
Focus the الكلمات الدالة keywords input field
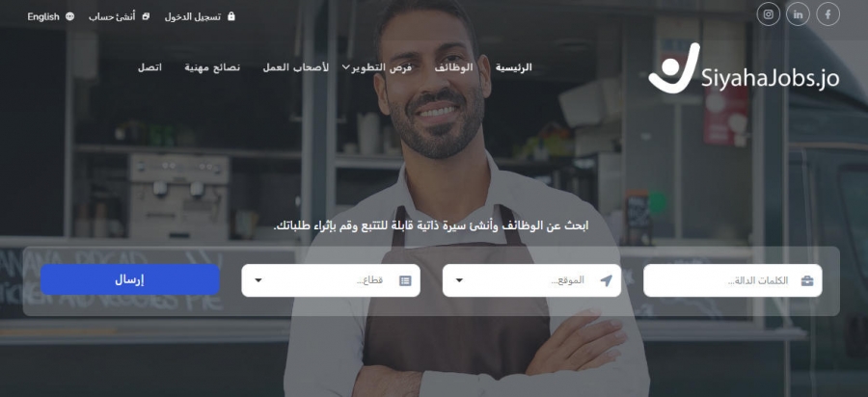732,280
